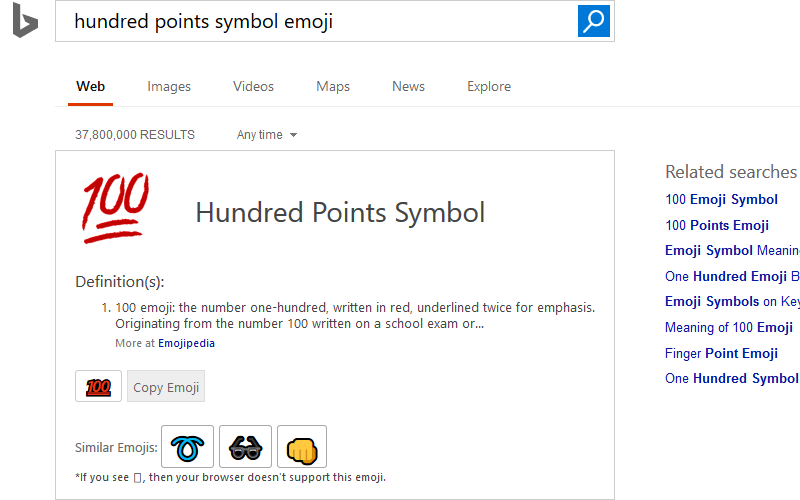Click the large red 100 emoji image

click(115, 208)
